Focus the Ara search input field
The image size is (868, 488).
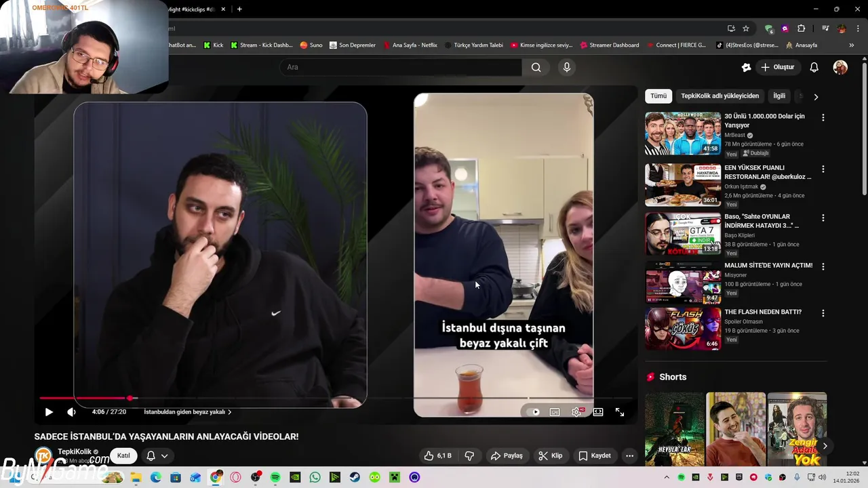(400, 67)
